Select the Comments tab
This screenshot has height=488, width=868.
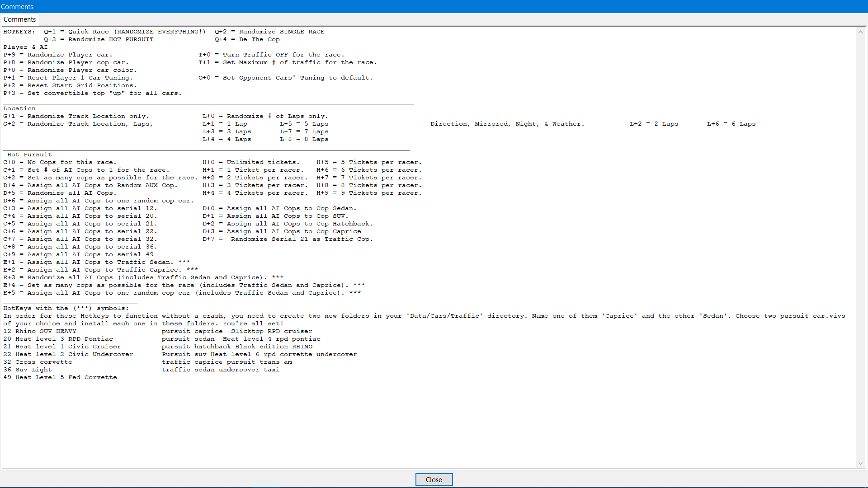19,19
